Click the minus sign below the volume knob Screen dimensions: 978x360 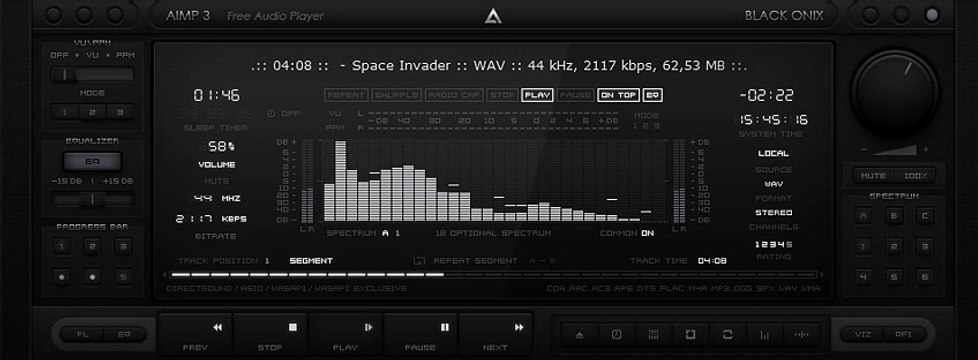(864, 150)
